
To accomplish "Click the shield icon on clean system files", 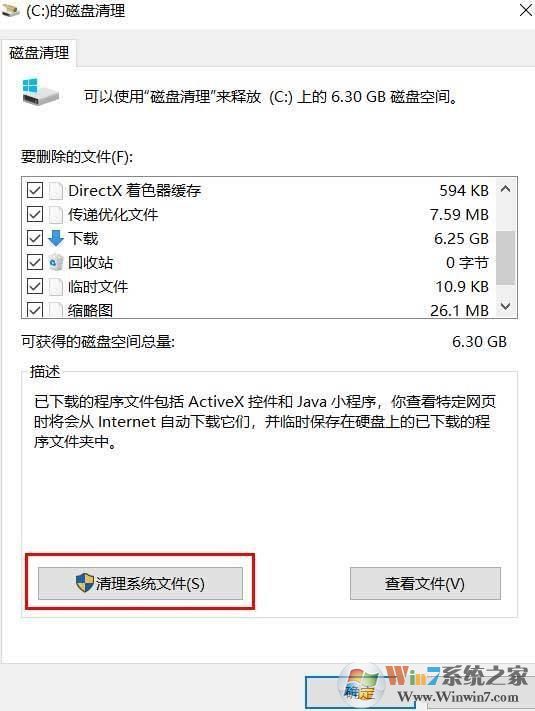I will 84,583.
